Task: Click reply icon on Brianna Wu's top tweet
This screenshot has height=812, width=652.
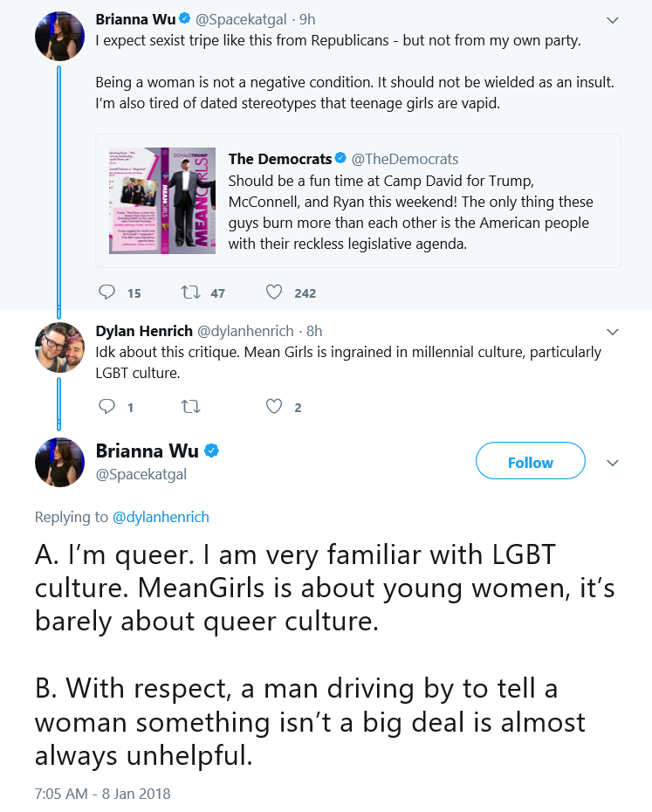Action: (x=106, y=292)
